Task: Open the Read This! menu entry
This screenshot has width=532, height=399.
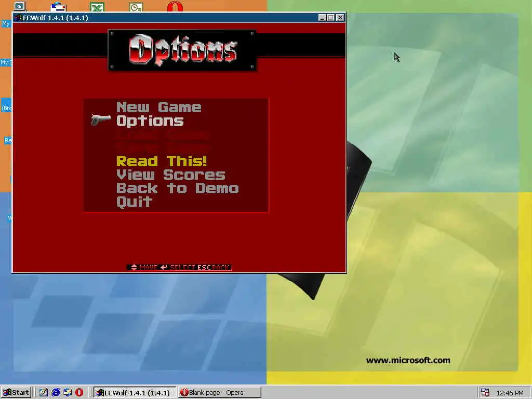Action: coord(162,161)
